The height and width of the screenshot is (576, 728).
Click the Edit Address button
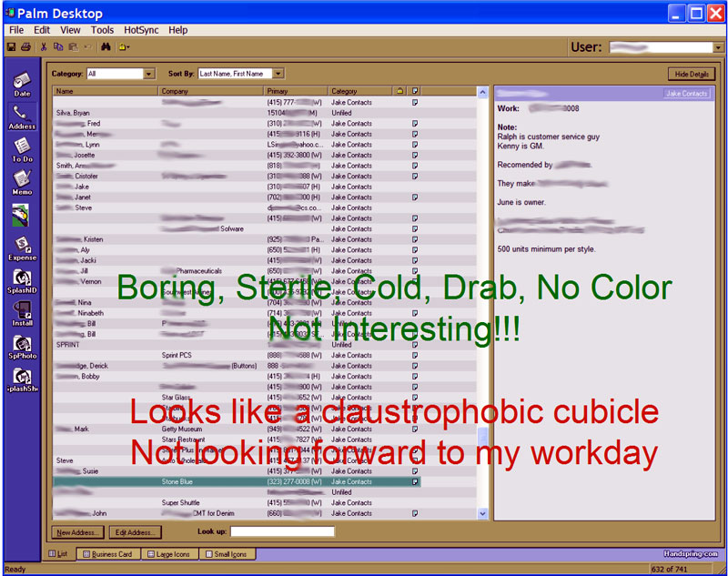[x=136, y=532]
